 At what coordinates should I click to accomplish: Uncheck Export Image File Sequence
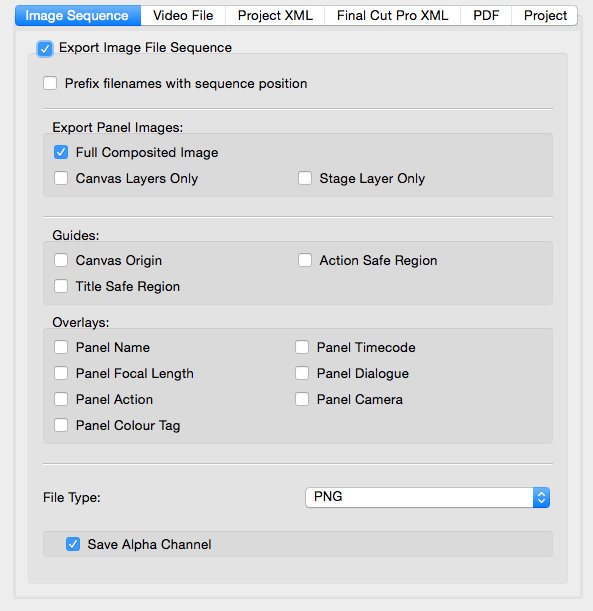point(45,49)
